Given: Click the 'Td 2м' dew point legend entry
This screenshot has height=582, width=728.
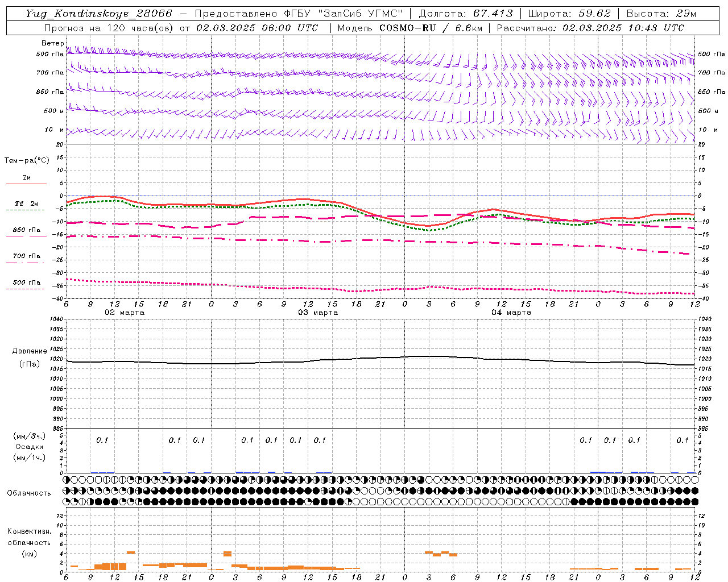Looking at the screenshot, I should point(27,203).
